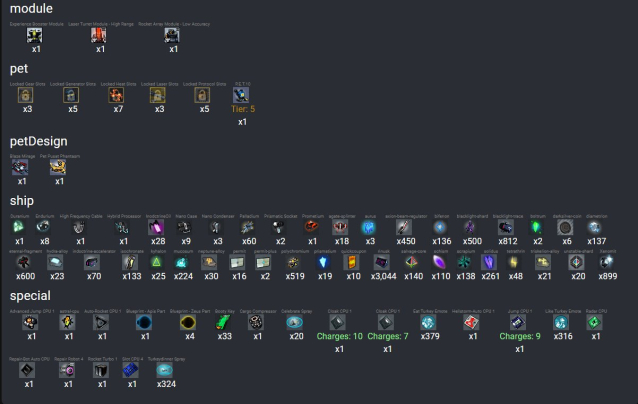The height and width of the screenshot is (404, 638).
Task: Select the Blaze Mirage pet design
Action: [x=22, y=168]
